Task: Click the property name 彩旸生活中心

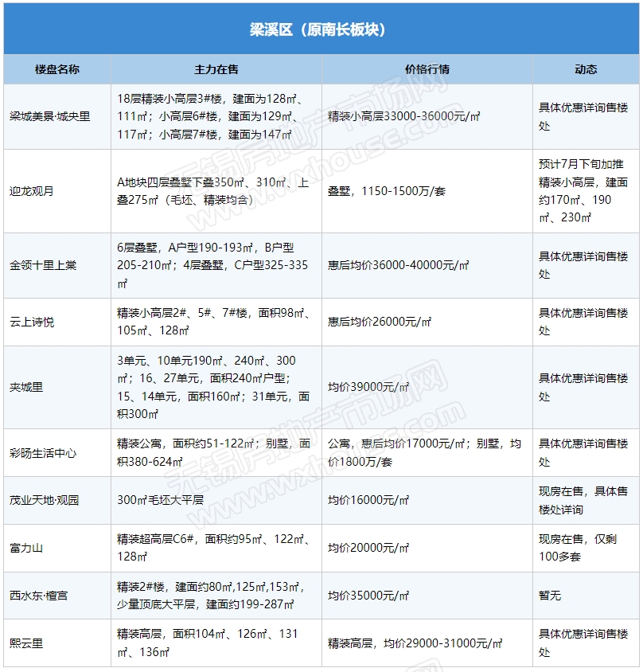Action: pos(43,453)
